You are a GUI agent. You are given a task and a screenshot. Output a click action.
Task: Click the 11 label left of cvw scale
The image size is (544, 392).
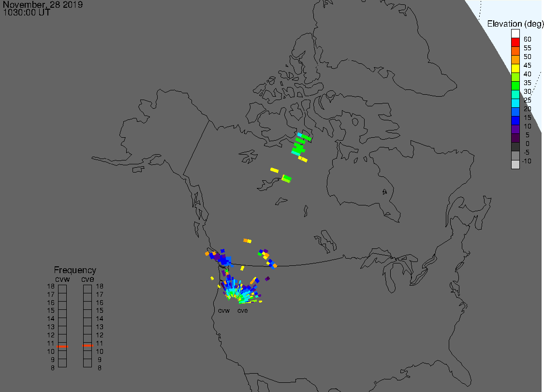coord(51,344)
